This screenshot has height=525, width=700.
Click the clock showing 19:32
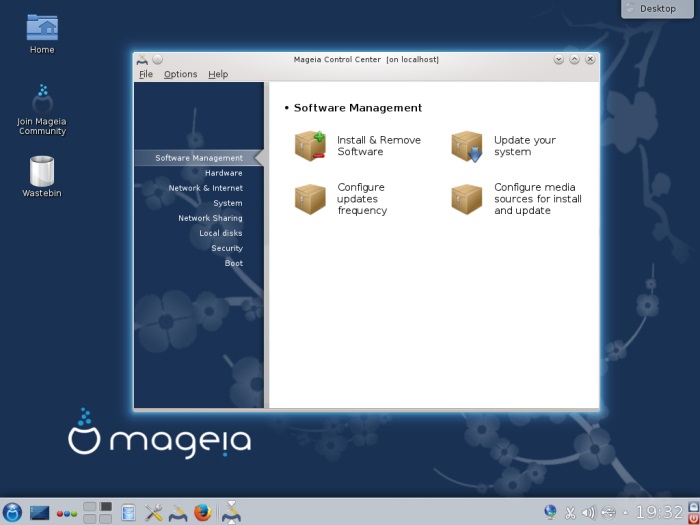659,512
